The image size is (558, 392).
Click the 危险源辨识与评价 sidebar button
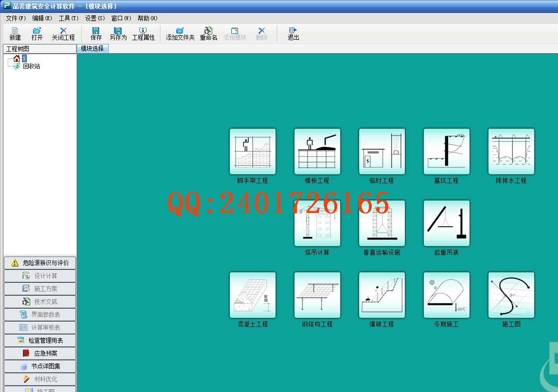click(40, 263)
